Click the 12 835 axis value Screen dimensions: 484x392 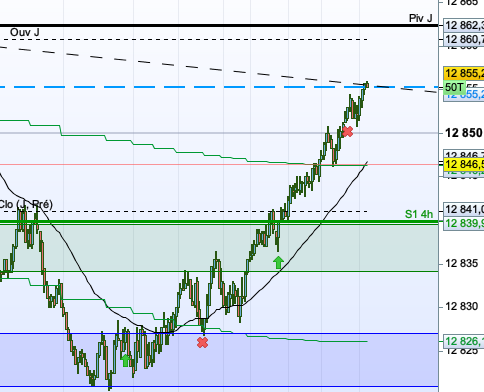click(462, 264)
